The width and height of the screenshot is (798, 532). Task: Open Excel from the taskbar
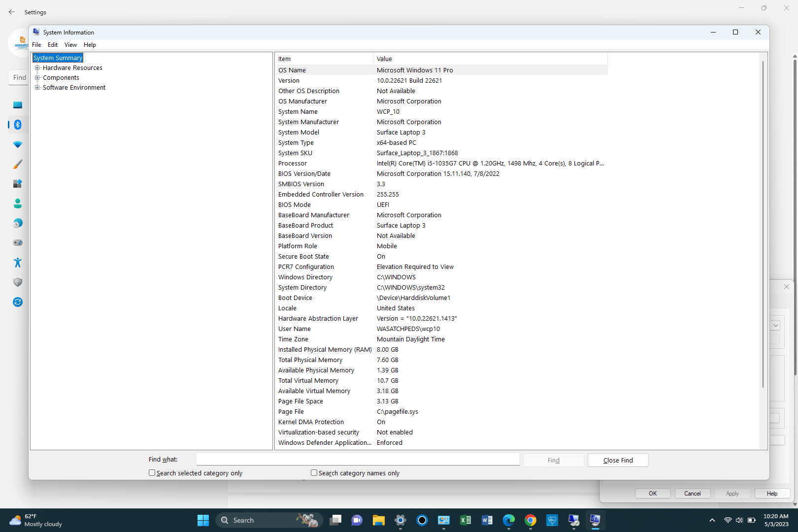[465, 520]
